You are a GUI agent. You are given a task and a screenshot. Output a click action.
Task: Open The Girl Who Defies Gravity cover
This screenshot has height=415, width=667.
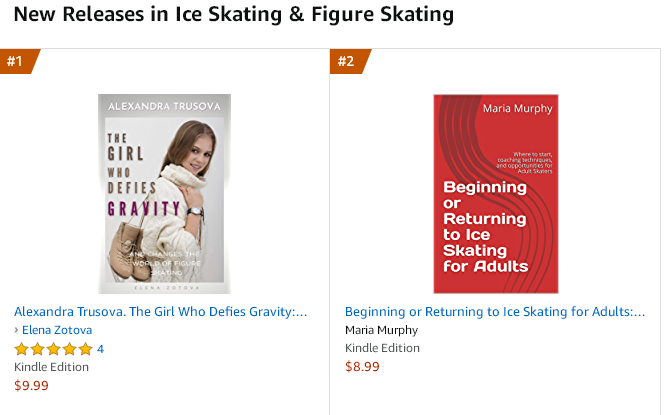(x=164, y=193)
